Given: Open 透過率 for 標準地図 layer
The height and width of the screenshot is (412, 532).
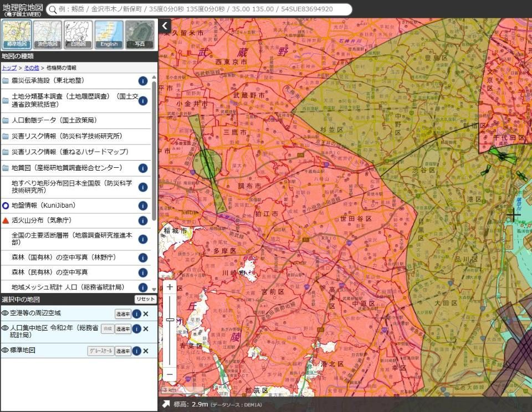Looking at the screenshot, I should click(123, 351).
